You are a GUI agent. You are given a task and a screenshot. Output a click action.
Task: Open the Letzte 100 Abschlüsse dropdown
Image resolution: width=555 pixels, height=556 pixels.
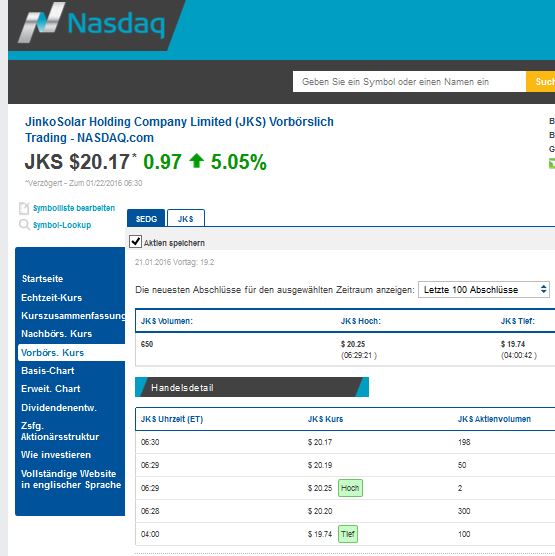(484, 290)
